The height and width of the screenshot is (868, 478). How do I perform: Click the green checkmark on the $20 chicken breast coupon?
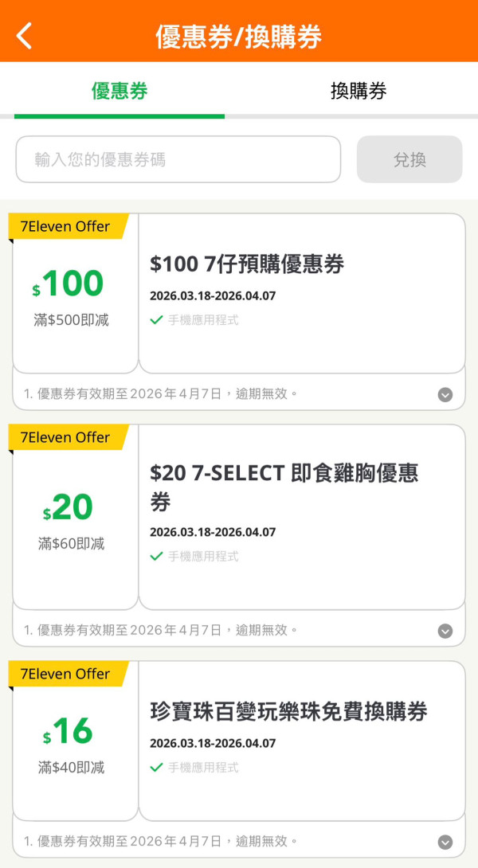pos(156,556)
